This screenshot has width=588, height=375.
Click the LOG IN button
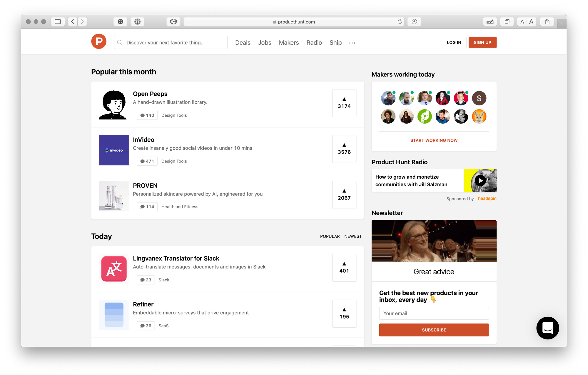point(454,42)
